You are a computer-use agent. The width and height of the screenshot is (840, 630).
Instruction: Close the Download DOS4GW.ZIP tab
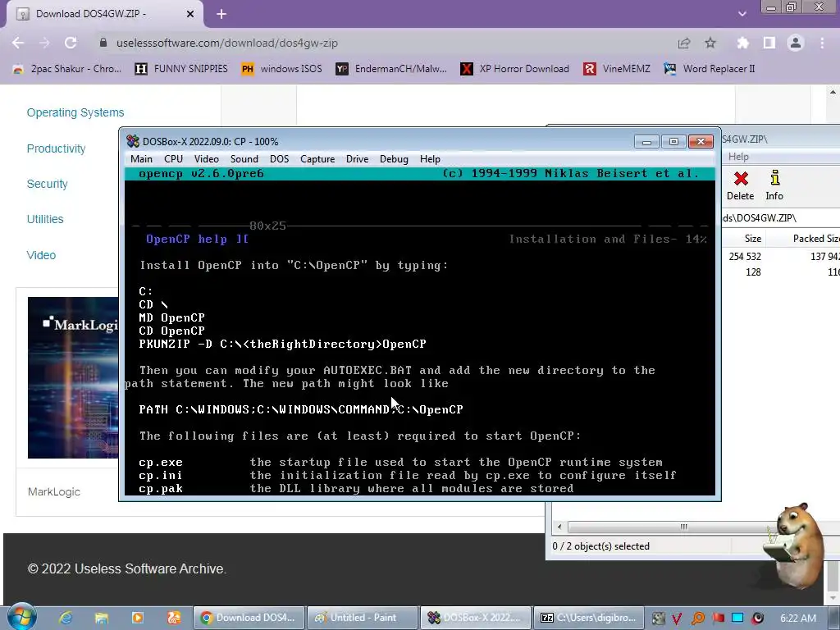coord(190,14)
